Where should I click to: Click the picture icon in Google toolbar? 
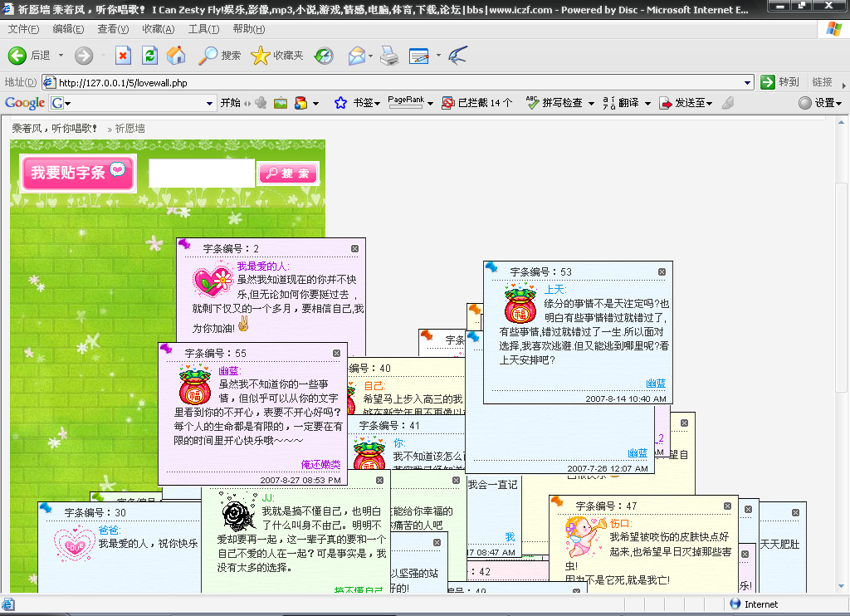(x=281, y=102)
